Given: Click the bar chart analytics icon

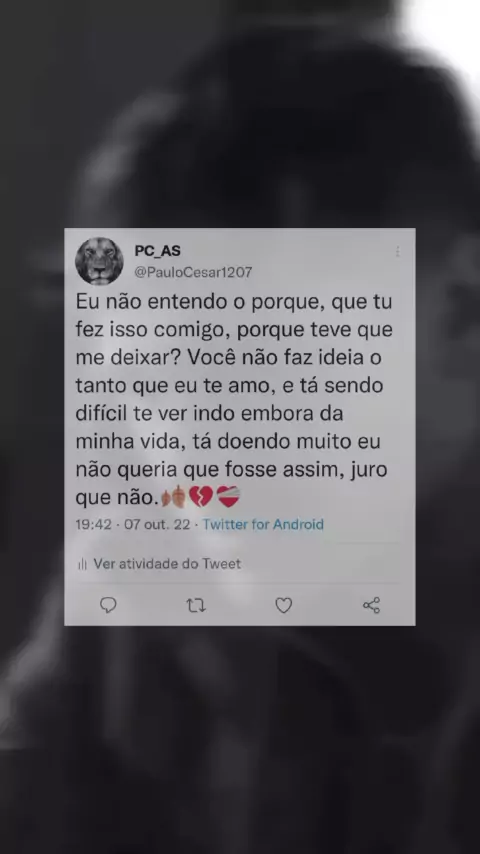Looking at the screenshot, I should coord(82,564).
